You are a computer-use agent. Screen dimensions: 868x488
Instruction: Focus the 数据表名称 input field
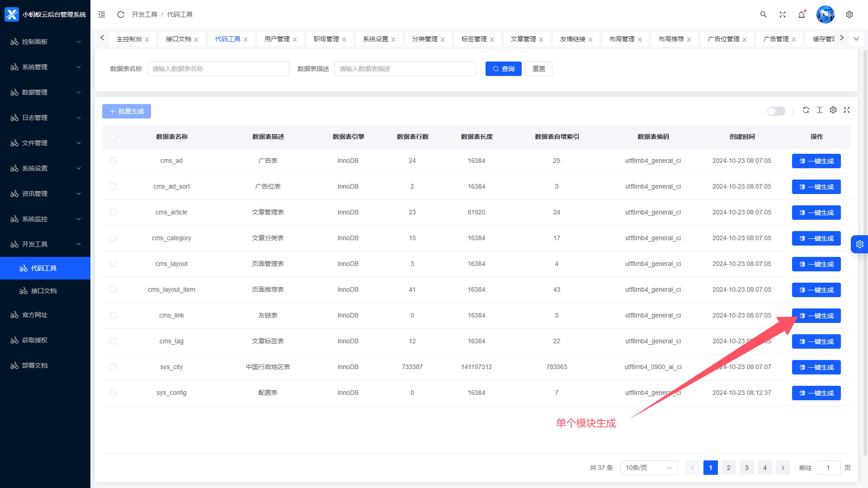[x=218, y=69]
